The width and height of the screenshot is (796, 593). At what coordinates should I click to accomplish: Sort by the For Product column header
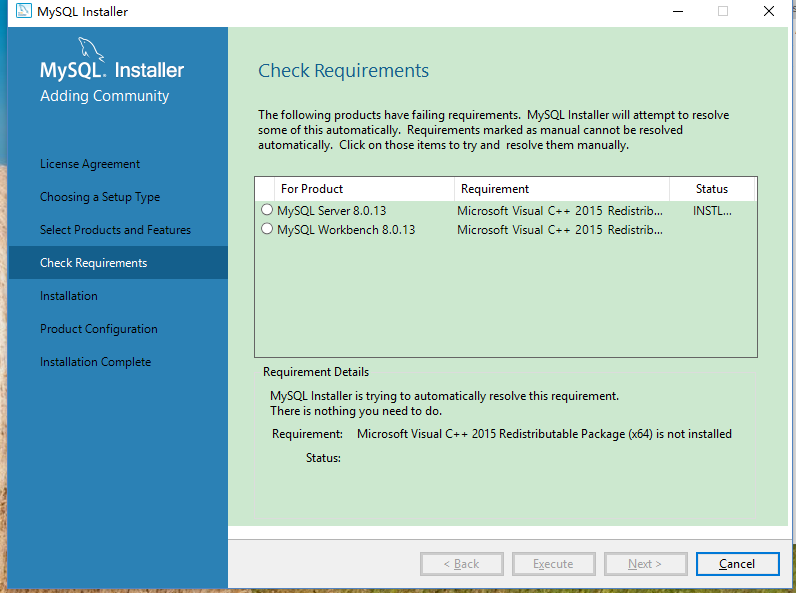[x=363, y=189]
